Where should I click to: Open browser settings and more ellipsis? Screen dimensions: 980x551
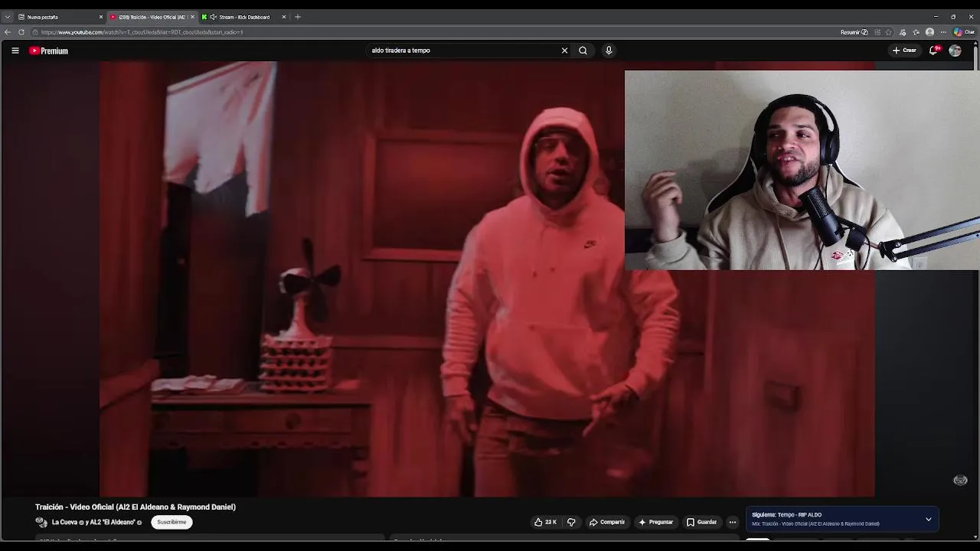point(943,32)
